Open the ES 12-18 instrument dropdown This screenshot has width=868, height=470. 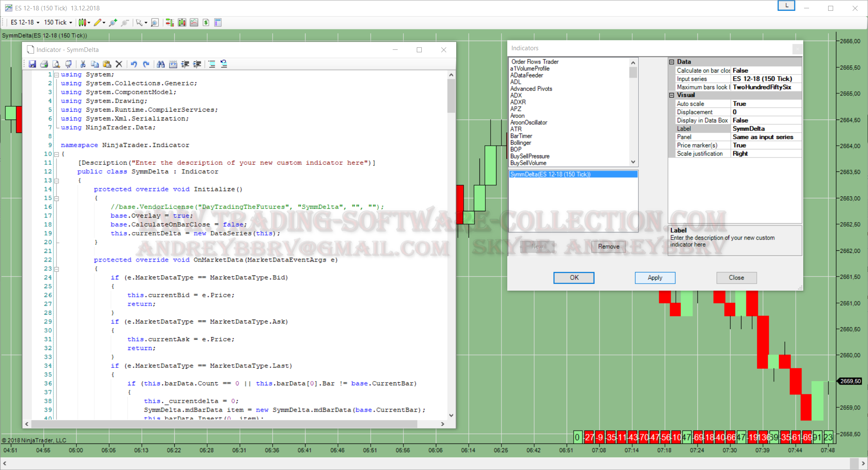[x=25, y=22]
